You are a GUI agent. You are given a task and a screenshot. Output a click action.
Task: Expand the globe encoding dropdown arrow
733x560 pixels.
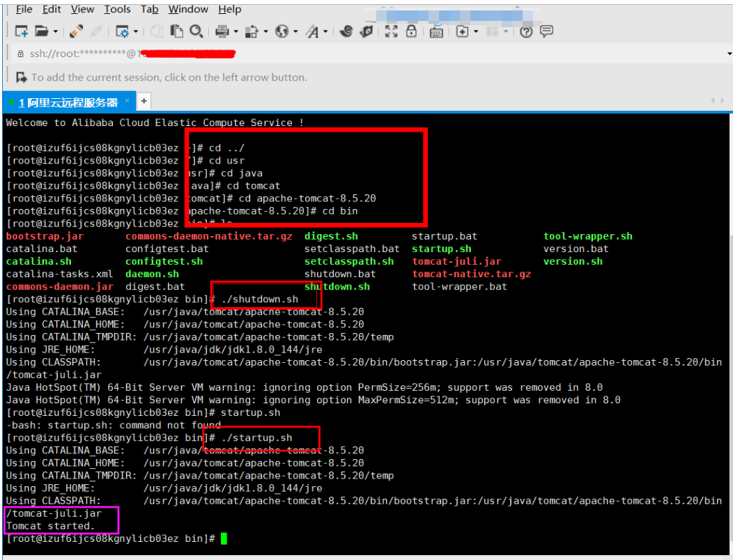pyautogui.click(x=295, y=32)
